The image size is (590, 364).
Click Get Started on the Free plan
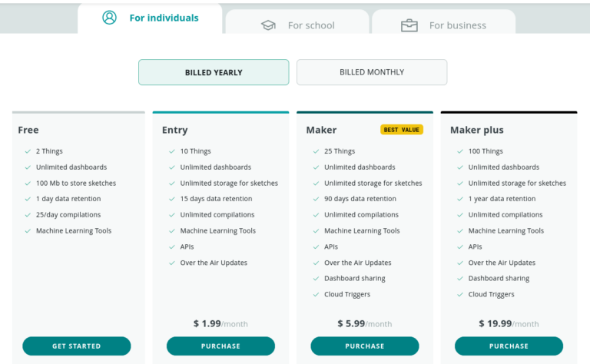(77, 346)
